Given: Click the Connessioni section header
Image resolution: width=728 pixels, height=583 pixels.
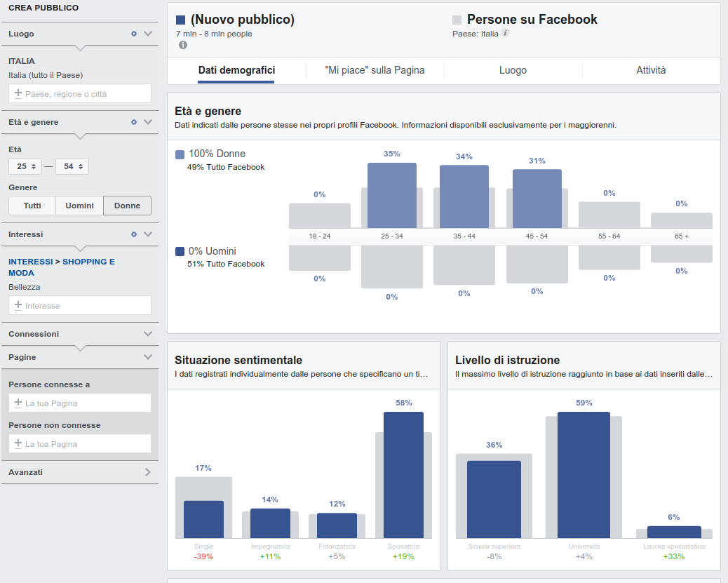Looking at the screenshot, I should 80,333.
